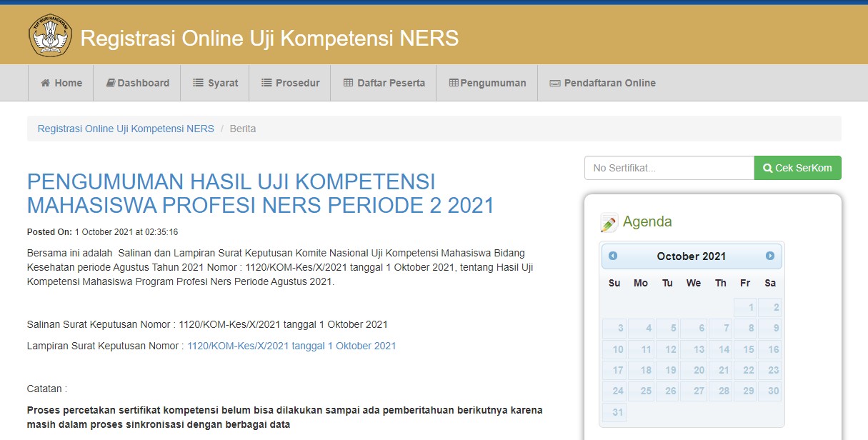Select the 15th on the calendar
The image size is (868, 440).
pyautogui.click(x=744, y=349)
